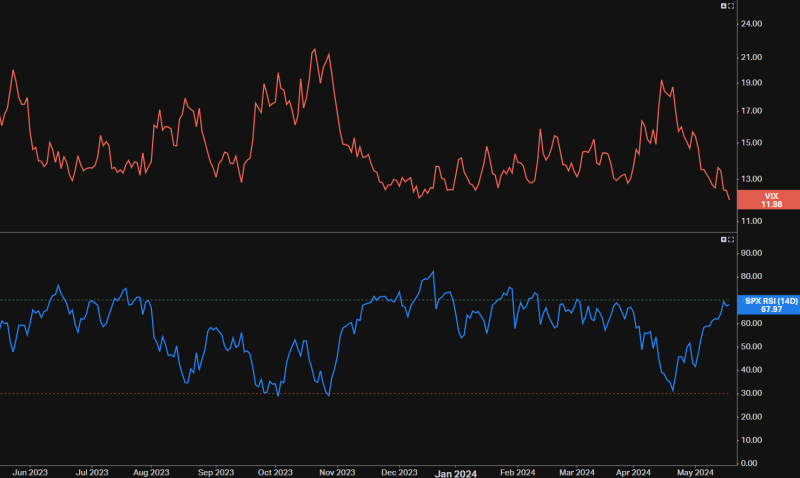Maximize the SPX RSI chart pane
The width and height of the screenshot is (800, 478).
pyautogui.click(x=731, y=240)
